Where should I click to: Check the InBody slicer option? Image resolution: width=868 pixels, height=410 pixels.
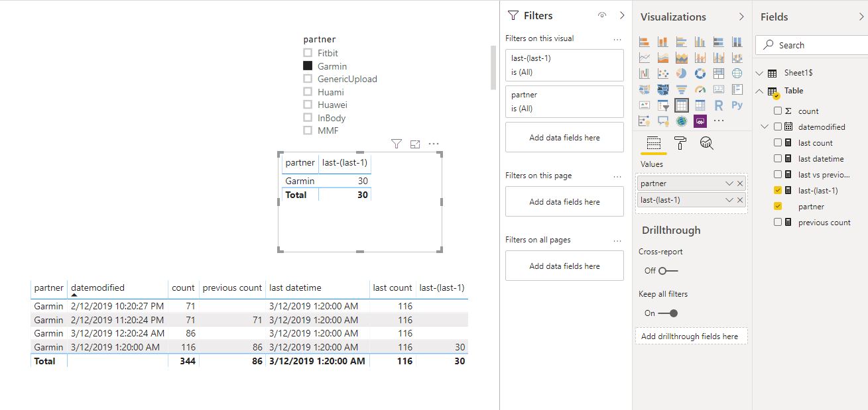[x=308, y=118]
